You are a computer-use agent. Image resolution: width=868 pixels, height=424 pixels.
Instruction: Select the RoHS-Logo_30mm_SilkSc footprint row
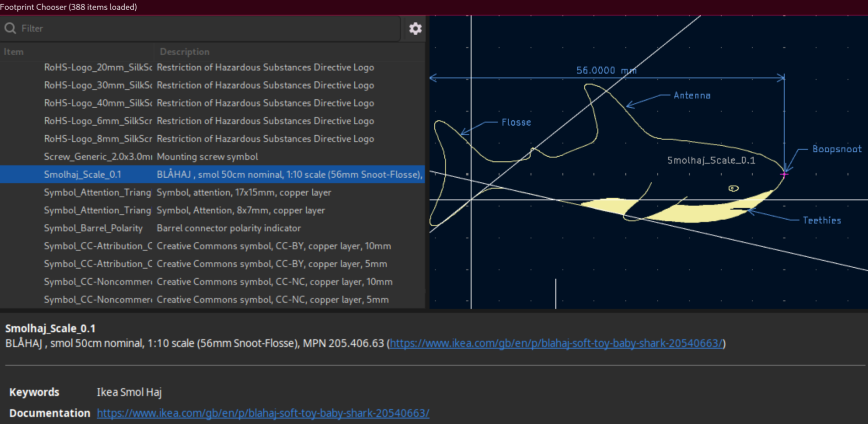[x=213, y=85]
